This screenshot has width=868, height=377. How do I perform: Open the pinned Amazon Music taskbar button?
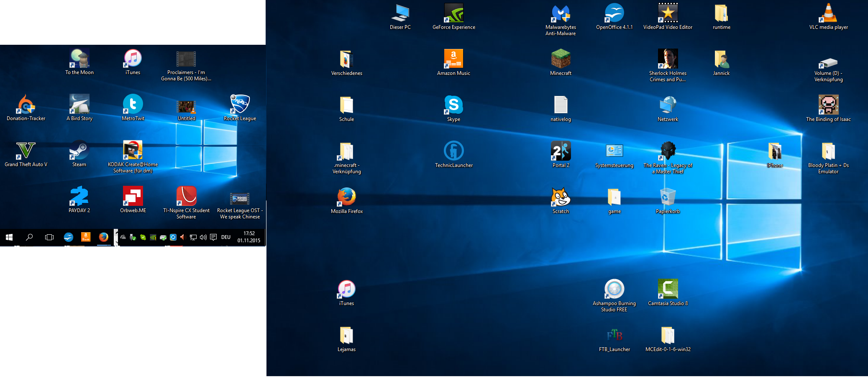coord(85,237)
